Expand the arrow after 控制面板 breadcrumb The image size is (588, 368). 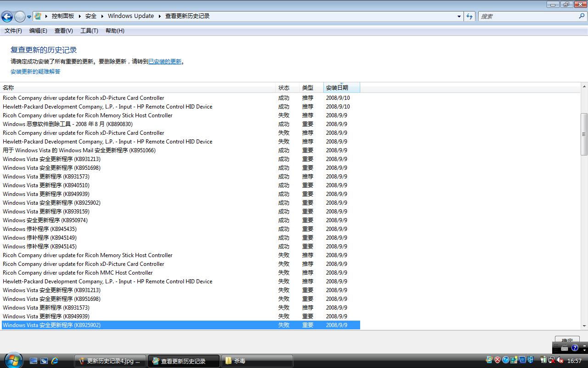pos(79,16)
